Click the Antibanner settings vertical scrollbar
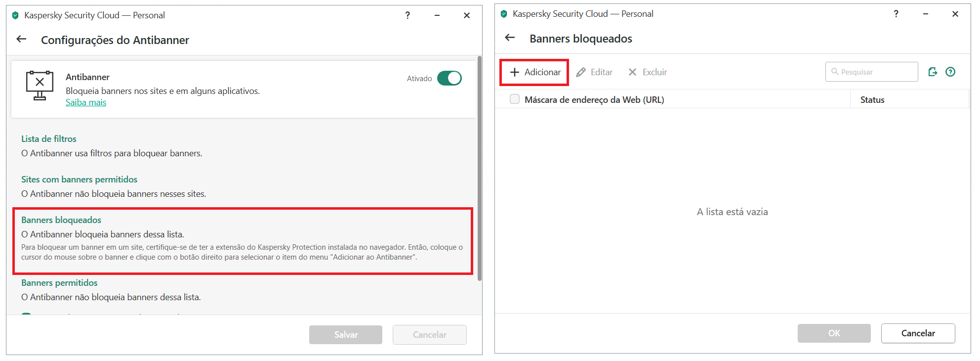The image size is (980, 361). [480, 170]
